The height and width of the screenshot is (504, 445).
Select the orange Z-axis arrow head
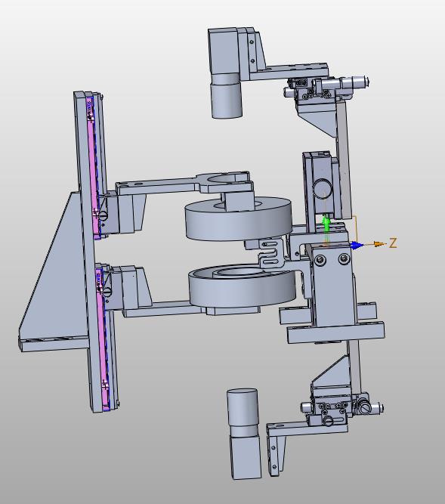click(380, 244)
